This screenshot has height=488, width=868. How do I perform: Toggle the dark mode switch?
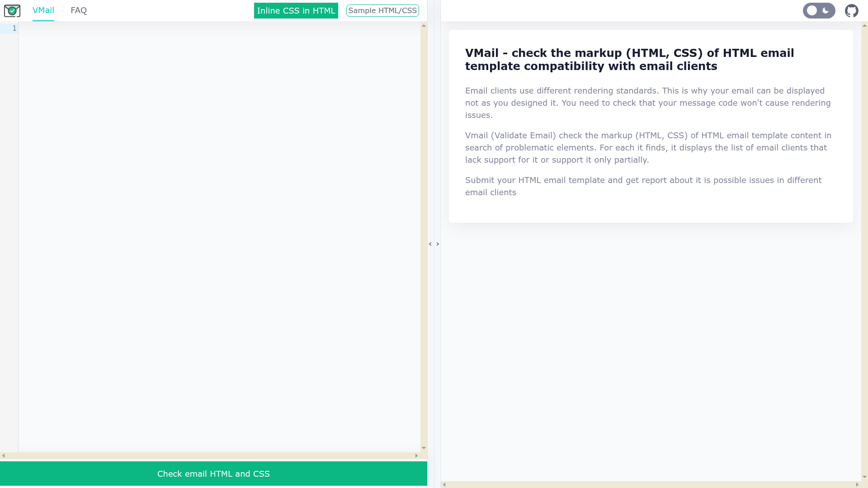coord(819,11)
